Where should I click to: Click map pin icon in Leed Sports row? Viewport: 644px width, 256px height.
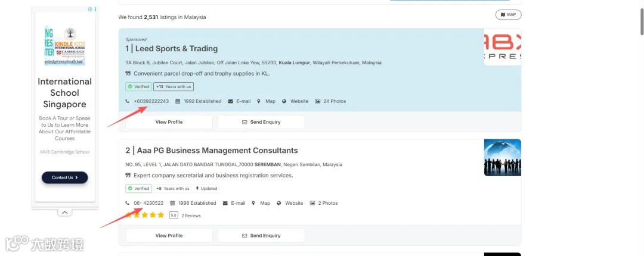[259, 101]
